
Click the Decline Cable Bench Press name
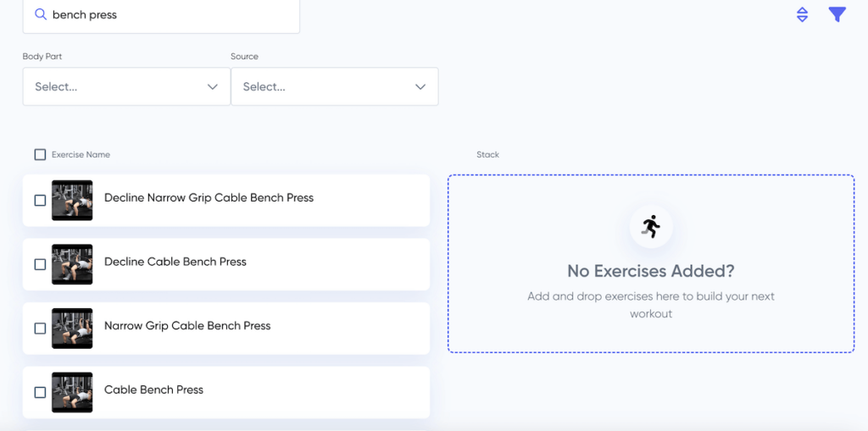pos(175,262)
